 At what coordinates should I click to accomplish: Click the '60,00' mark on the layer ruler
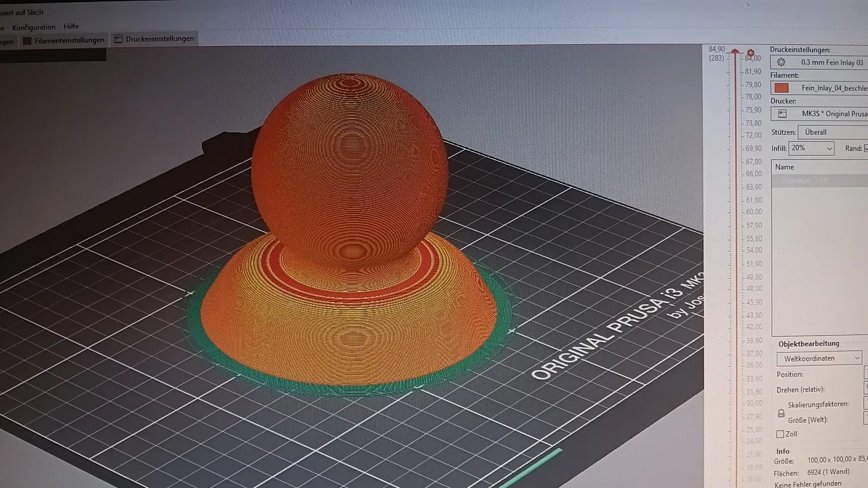point(754,211)
